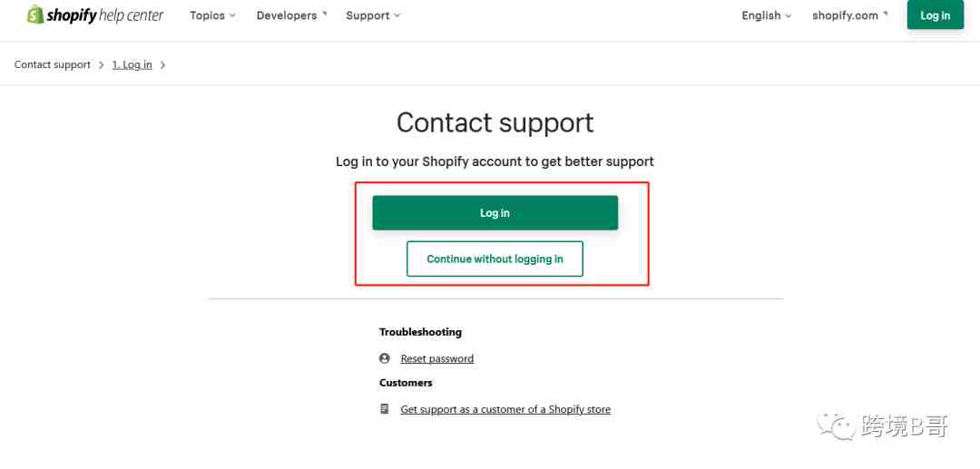Click the breadcrumb chevron after Contact support
Image resolution: width=980 pixels, height=469 pixels.
pos(102,65)
